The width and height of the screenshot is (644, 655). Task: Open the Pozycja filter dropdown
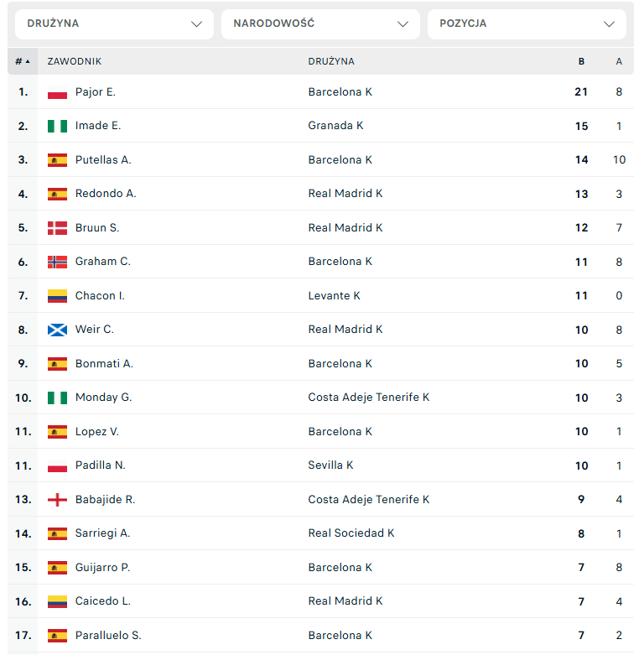pyautogui.click(x=527, y=23)
